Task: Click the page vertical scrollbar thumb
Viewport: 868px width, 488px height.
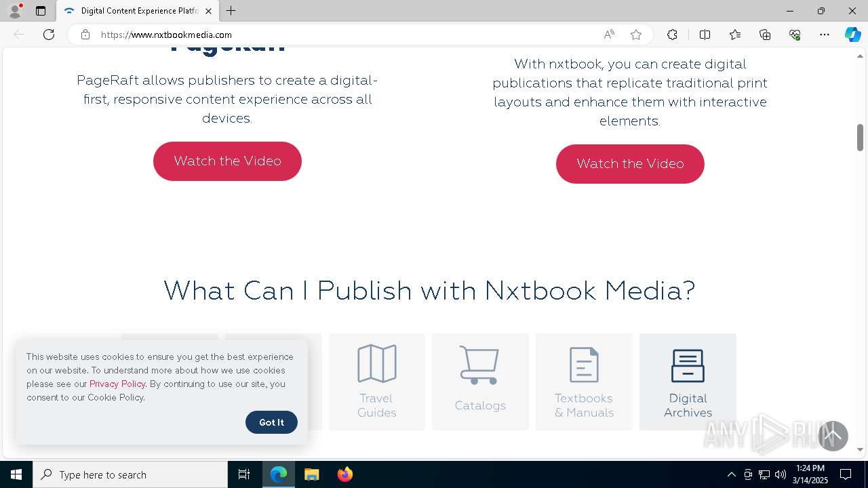Action: [x=860, y=138]
